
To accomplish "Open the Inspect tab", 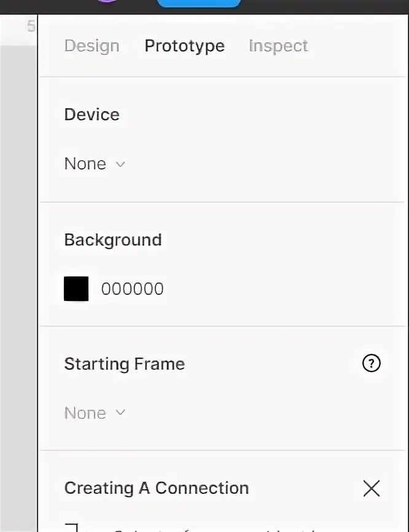I will pos(278,45).
